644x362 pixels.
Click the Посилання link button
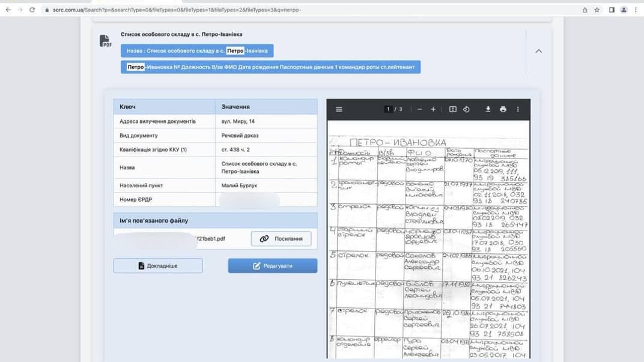point(281,238)
